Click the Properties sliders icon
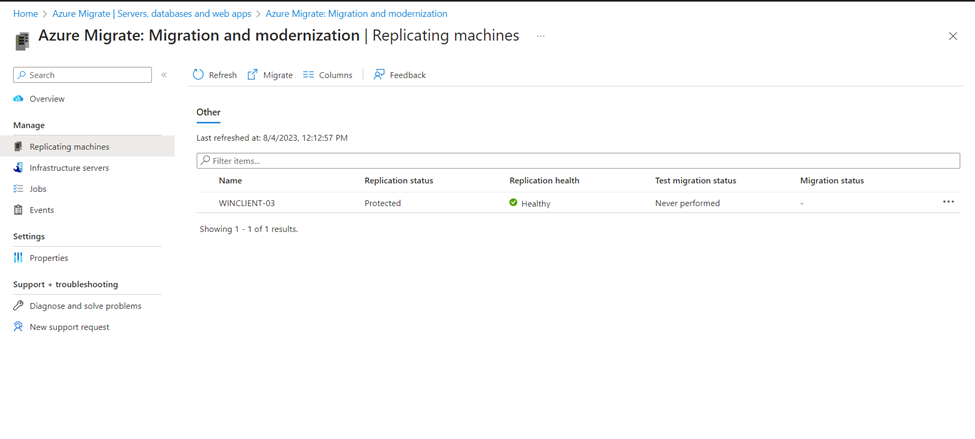This screenshot has width=975, height=439. coord(19,258)
